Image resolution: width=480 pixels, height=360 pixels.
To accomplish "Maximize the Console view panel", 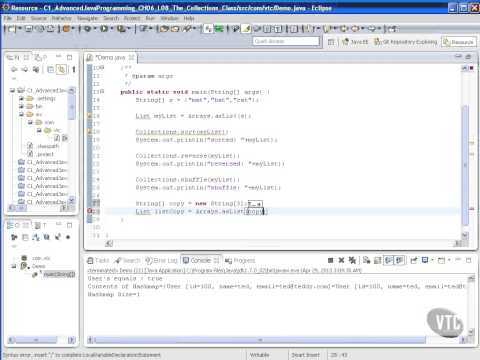I will click(x=469, y=260).
